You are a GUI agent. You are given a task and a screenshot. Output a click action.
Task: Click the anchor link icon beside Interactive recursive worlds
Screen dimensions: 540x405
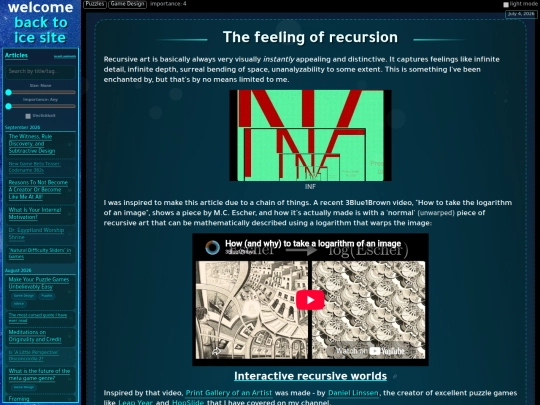point(395,376)
